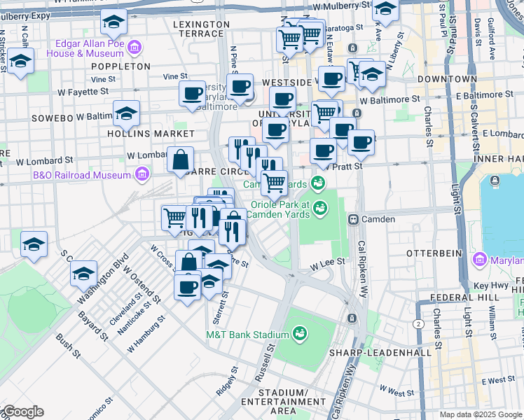The image size is (524, 420).
Task: Click the grocery cart marker left of Pigtown
Action: click(x=174, y=219)
